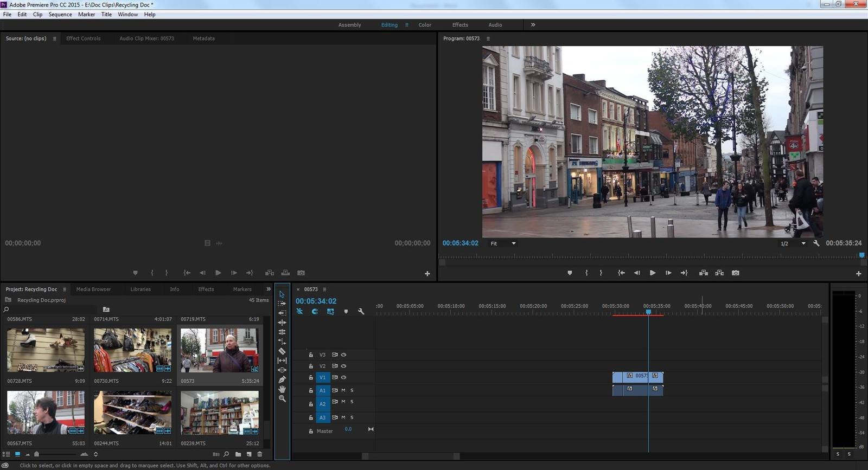Toggle Snap in the timeline header

coord(315,312)
